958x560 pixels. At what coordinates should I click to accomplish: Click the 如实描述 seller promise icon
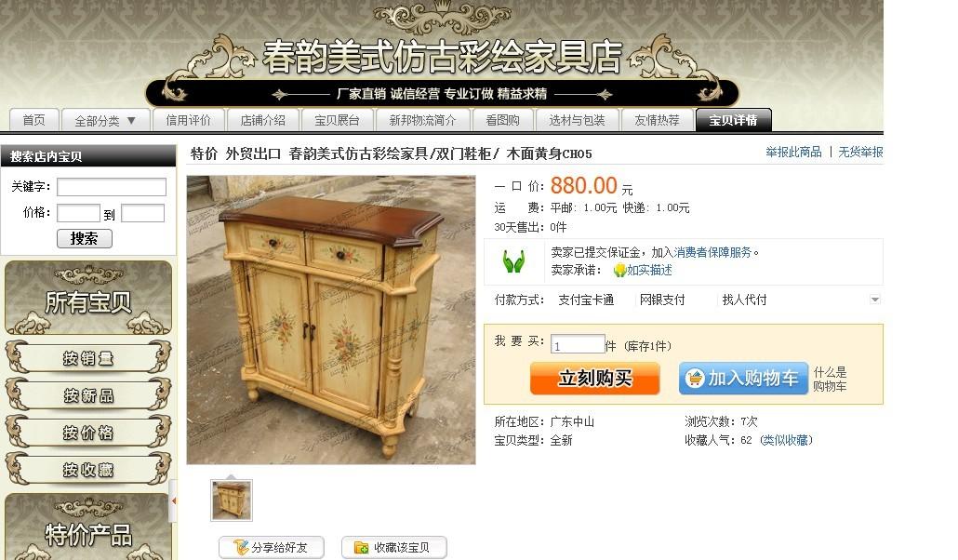point(619,270)
